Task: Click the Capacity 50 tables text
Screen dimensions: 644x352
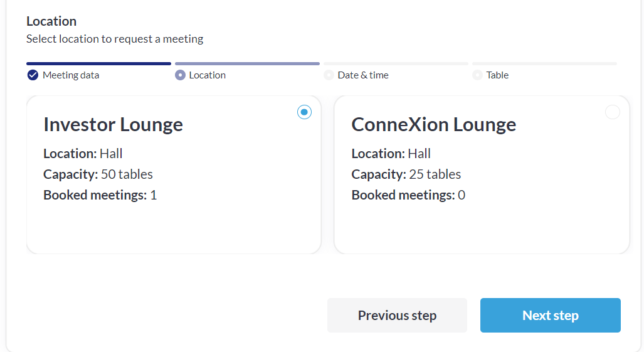Action: click(98, 174)
